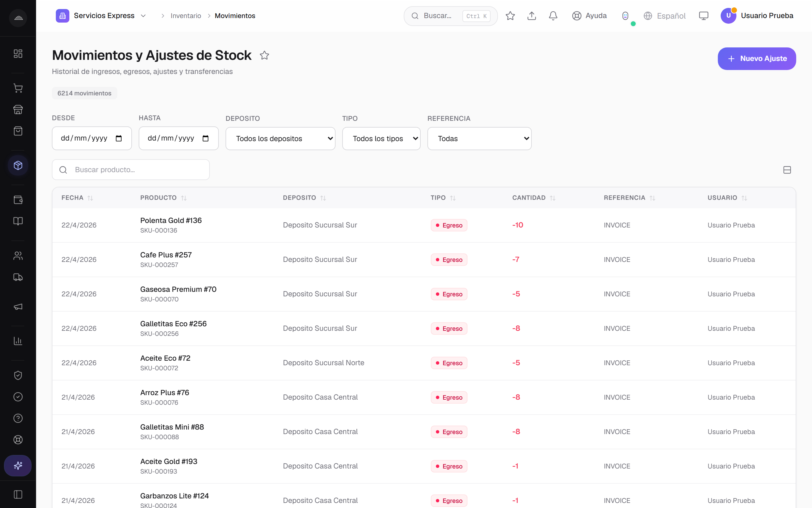Click the favorites star in top bar

point(510,16)
